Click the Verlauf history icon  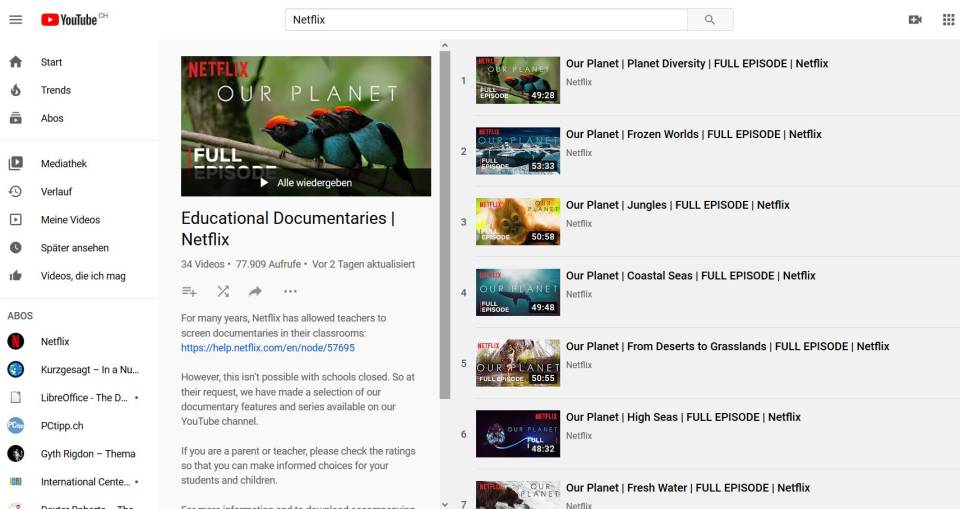click(x=16, y=192)
